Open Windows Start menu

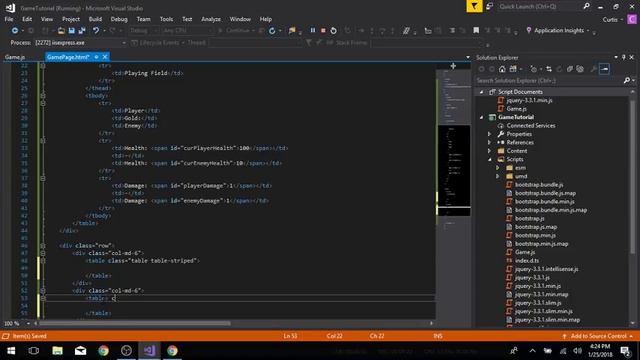point(11,351)
